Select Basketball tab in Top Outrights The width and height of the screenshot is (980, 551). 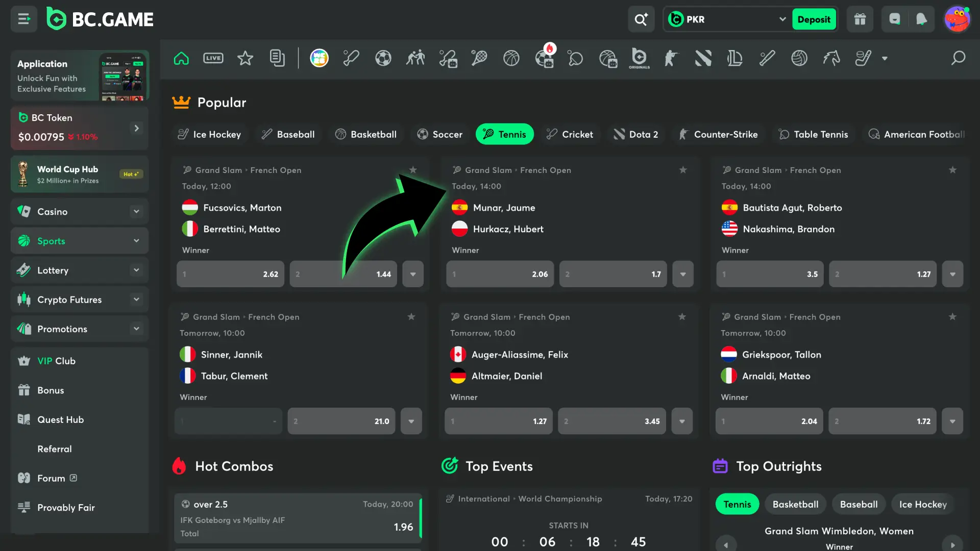point(795,504)
